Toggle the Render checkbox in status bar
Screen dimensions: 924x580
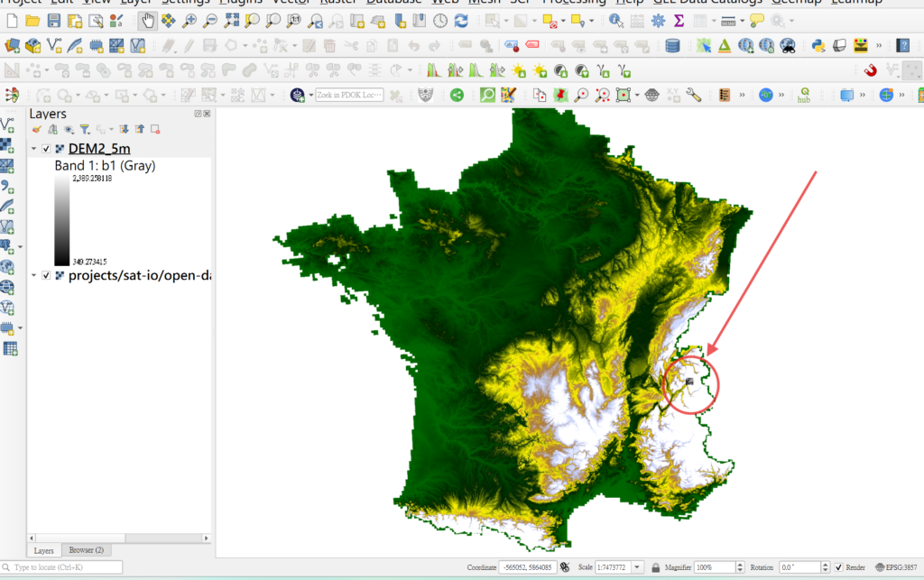tap(839, 567)
